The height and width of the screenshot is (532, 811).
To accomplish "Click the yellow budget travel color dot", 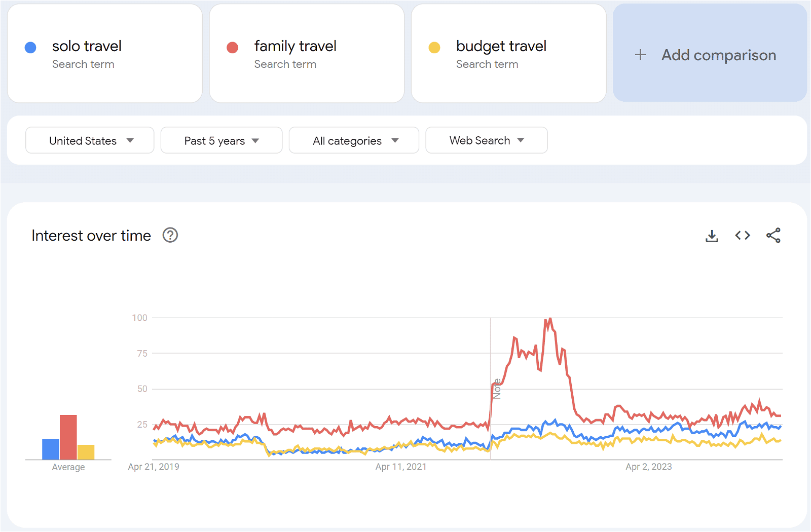I will click(434, 48).
